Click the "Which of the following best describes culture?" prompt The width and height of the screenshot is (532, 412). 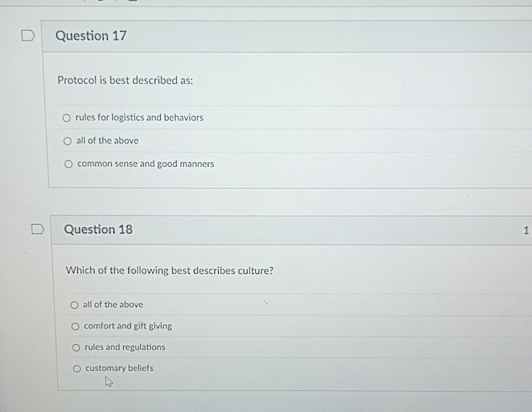[170, 270]
